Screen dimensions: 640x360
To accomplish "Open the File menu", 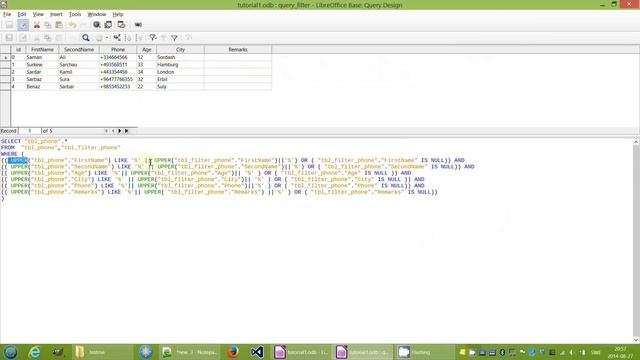I will (x=7, y=14).
